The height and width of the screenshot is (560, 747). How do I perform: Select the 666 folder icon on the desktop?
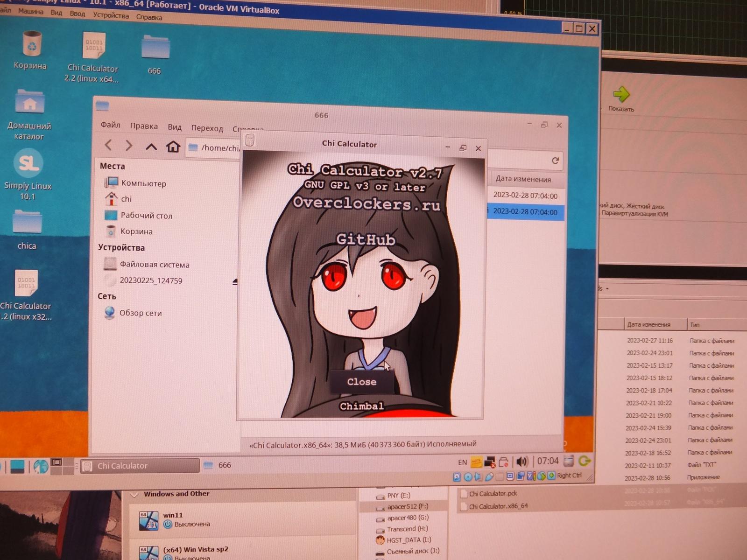pyautogui.click(x=155, y=47)
